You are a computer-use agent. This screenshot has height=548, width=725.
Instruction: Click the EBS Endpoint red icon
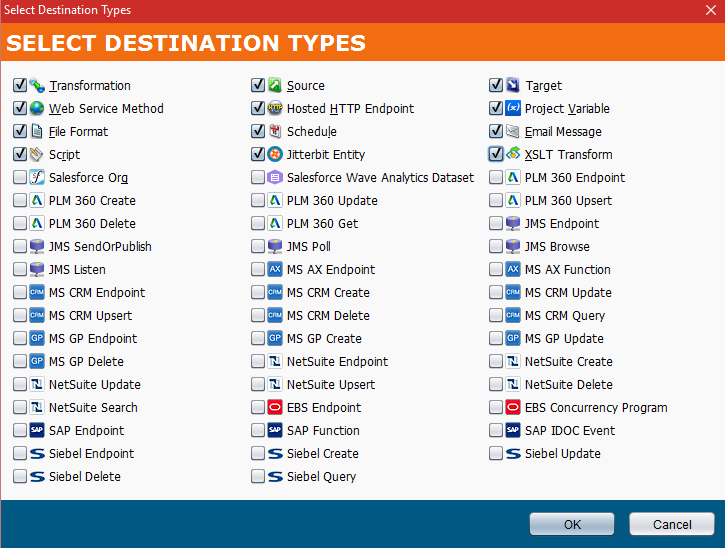(x=275, y=408)
